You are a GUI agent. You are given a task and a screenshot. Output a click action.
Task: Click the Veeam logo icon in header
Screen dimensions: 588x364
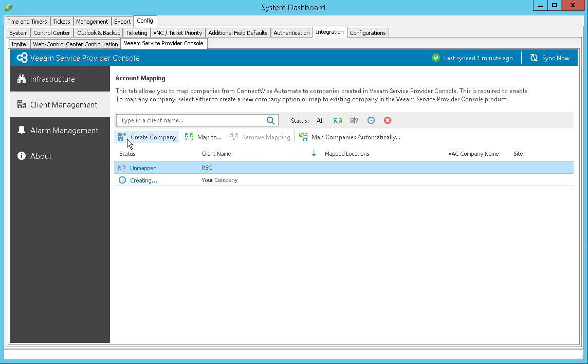point(22,58)
